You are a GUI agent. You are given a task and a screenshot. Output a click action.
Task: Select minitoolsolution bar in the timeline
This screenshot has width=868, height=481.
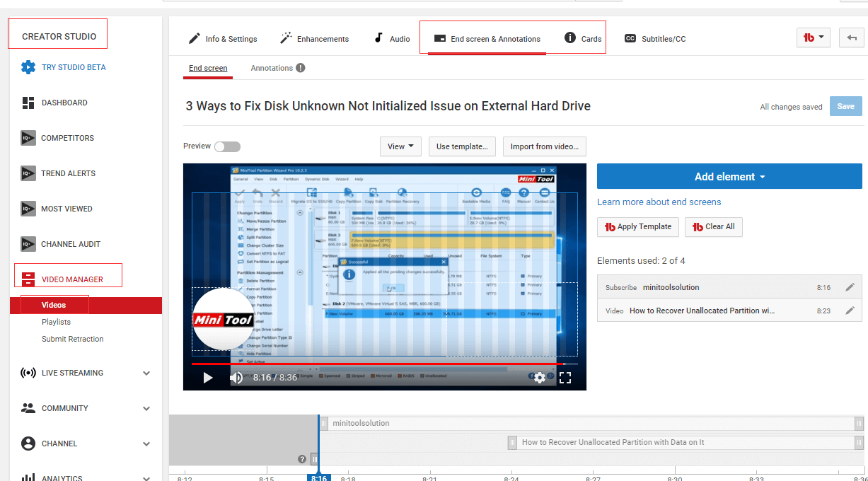tap(592, 423)
